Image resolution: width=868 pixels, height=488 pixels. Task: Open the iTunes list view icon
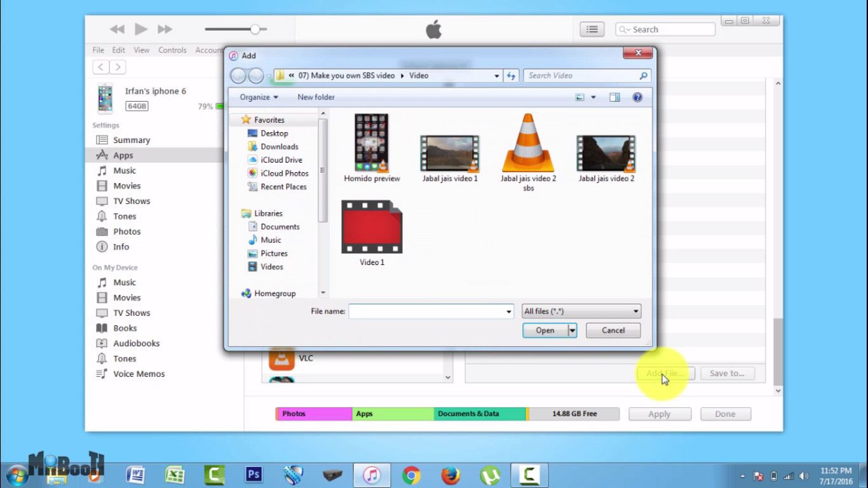(592, 29)
